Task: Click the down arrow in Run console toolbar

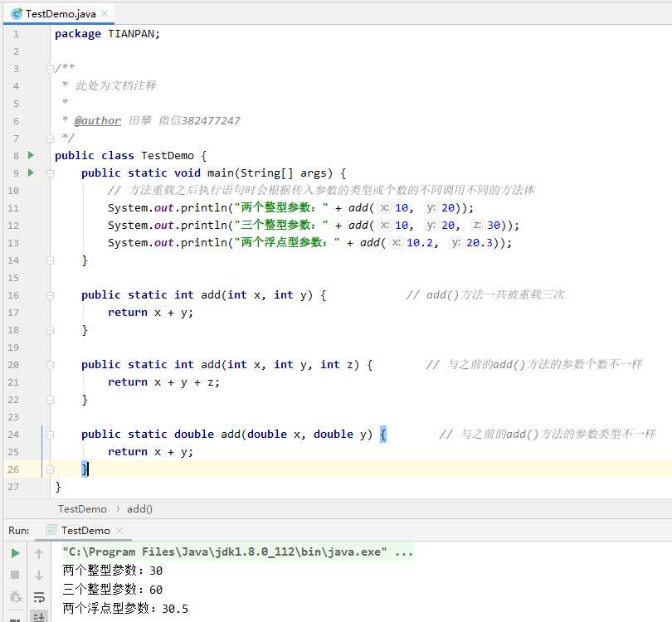Action: 39,576
